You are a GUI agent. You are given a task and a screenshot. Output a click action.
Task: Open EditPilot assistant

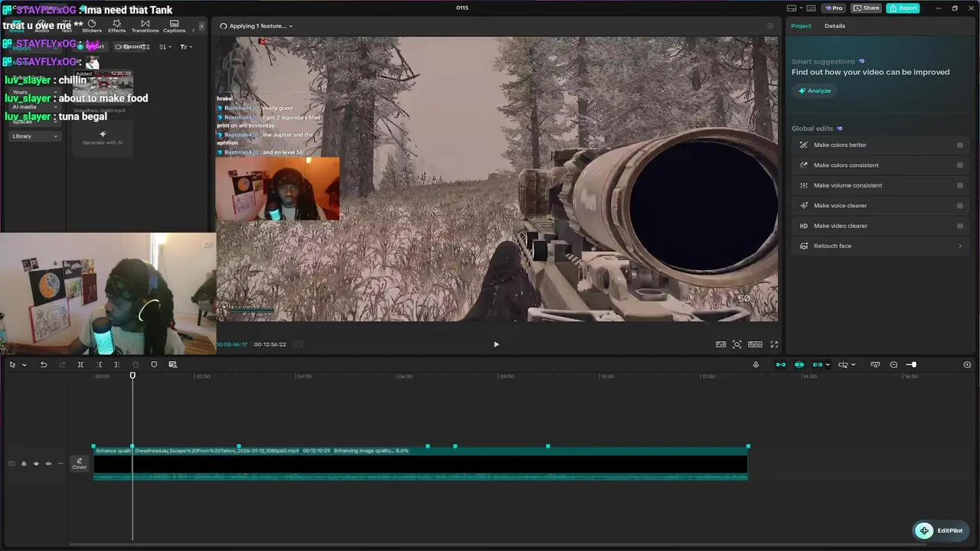(x=941, y=530)
